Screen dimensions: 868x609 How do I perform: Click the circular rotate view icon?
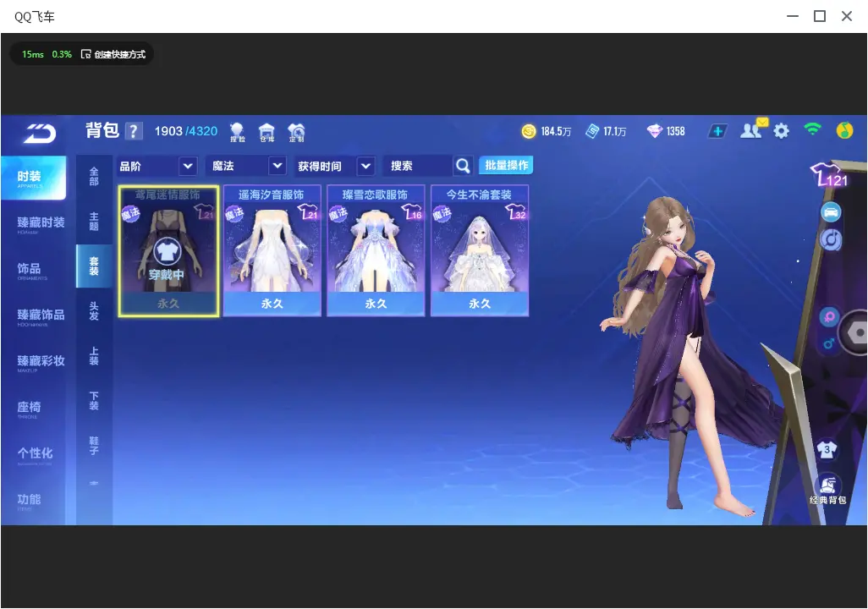point(831,239)
